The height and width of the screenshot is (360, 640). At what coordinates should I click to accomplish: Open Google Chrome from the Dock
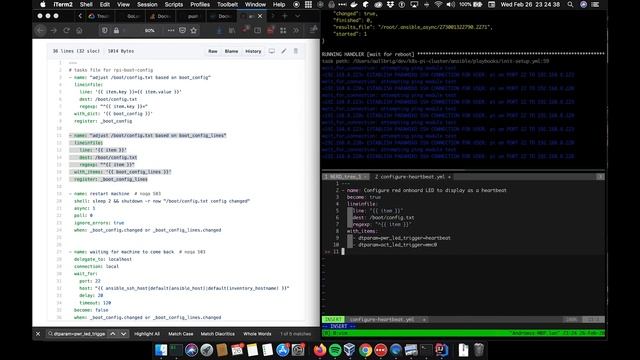365,350
